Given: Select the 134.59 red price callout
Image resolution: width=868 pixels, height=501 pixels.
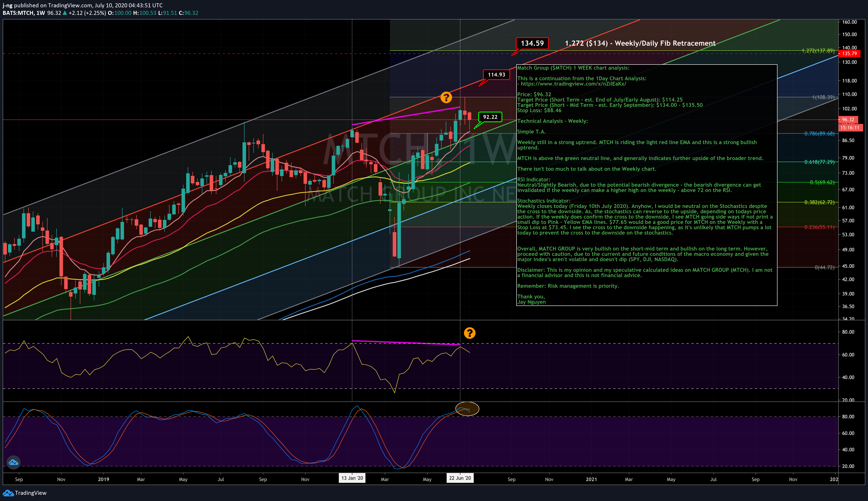Looking at the screenshot, I should 532,43.
